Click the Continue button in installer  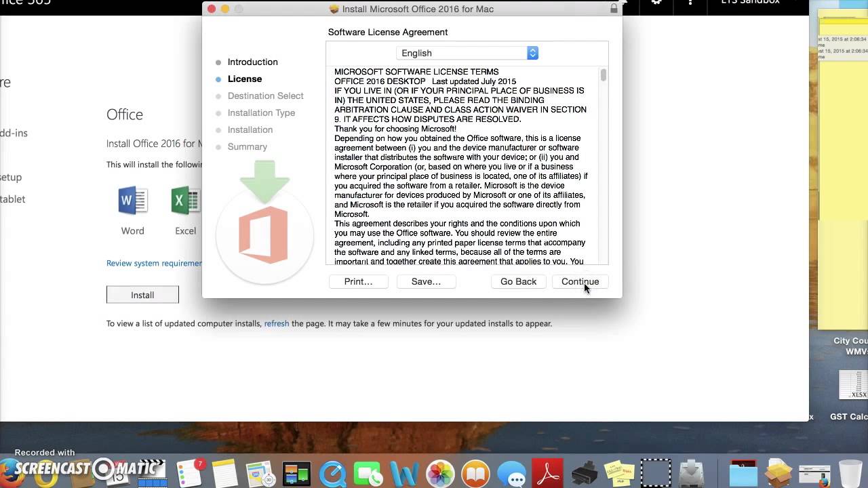pos(580,281)
